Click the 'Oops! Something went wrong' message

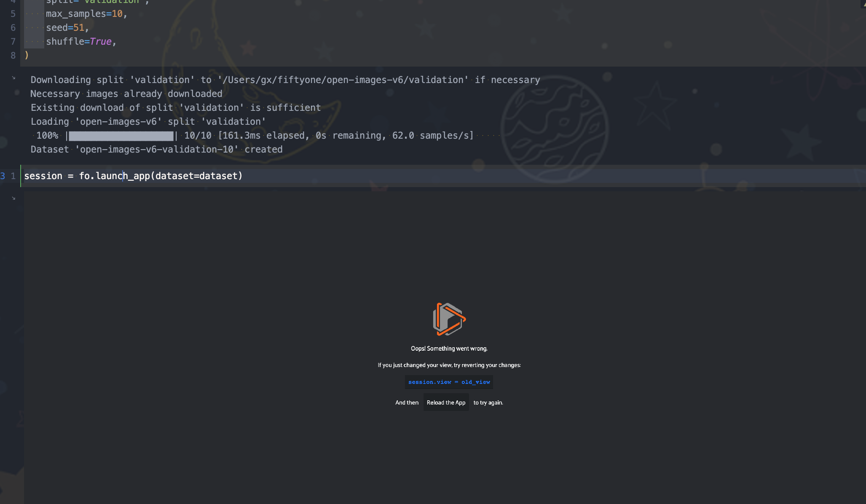click(x=449, y=348)
